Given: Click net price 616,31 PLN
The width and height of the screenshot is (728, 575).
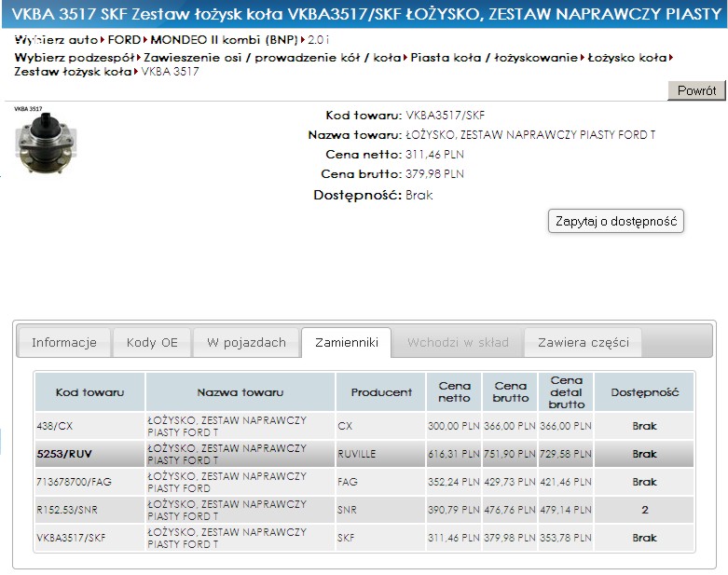Looking at the screenshot, I should click(454, 454).
